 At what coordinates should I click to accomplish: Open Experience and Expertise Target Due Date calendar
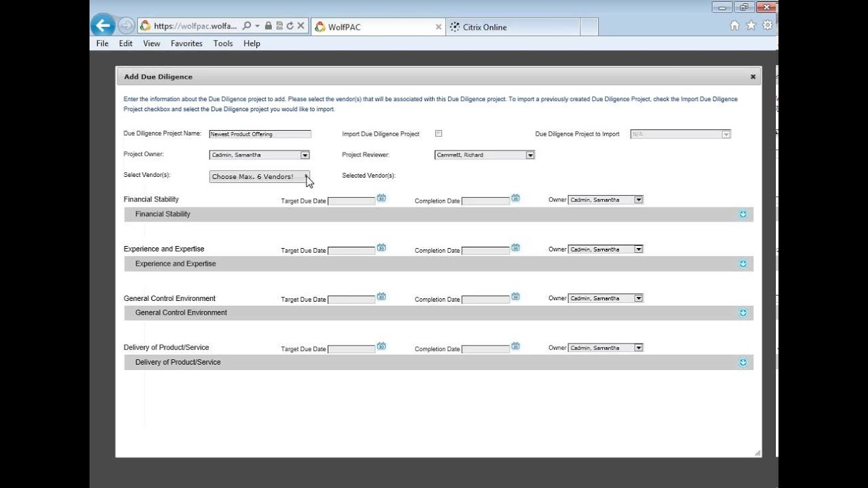pyautogui.click(x=381, y=247)
